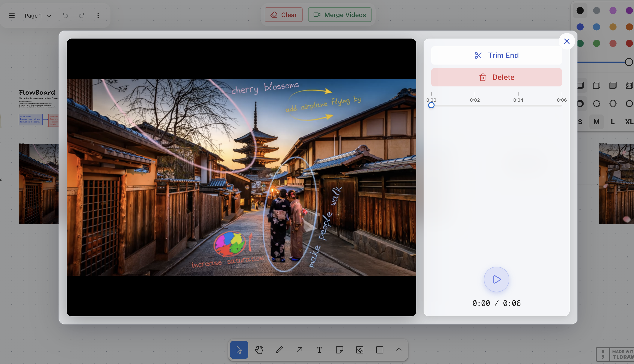
Task: Play the video clip
Action: (496, 279)
